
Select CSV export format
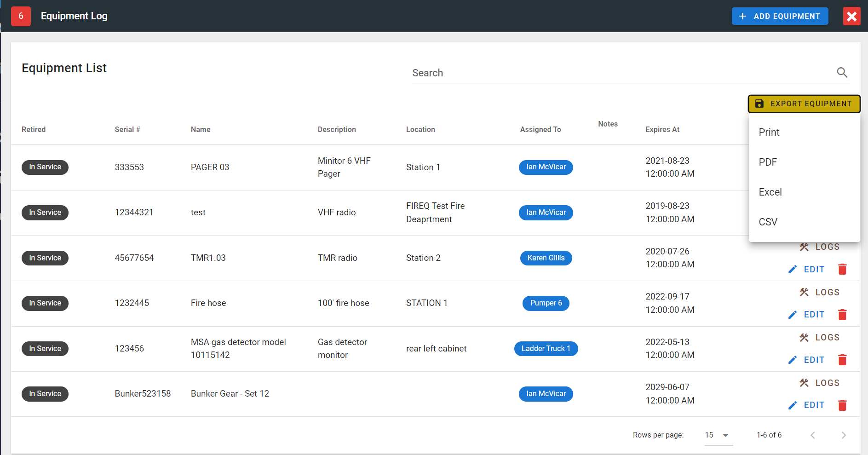coord(768,222)
